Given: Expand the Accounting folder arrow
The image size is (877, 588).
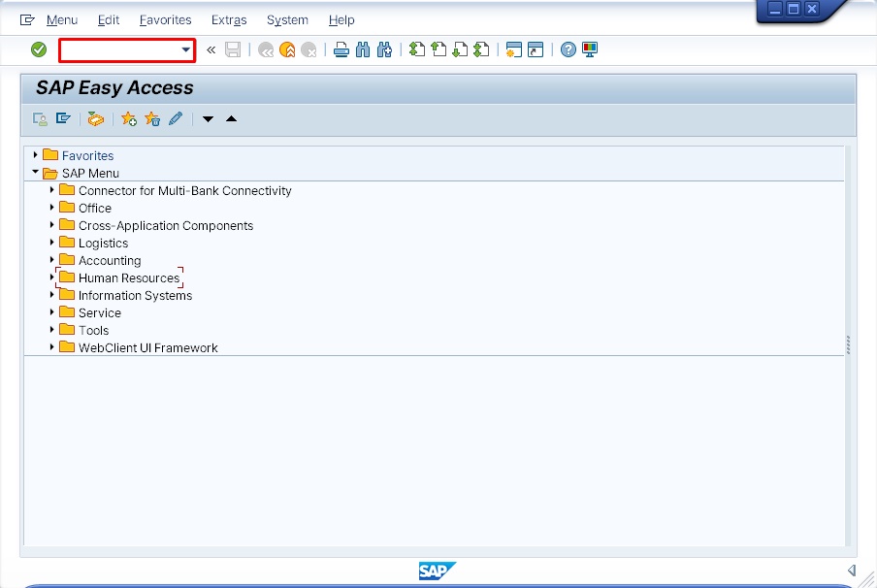Looking at the screenshot, I should (51, 260).
